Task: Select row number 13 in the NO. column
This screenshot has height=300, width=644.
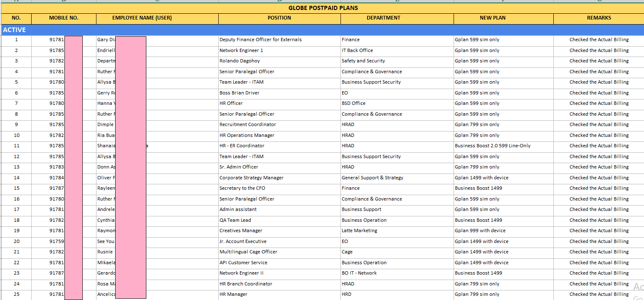Action: coord(16,167)
